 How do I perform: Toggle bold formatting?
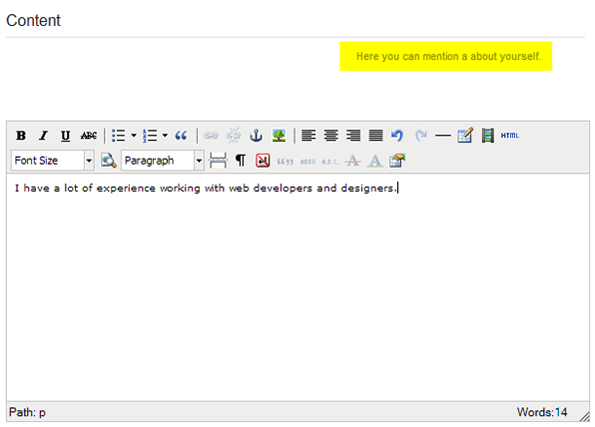coord(21,136)
